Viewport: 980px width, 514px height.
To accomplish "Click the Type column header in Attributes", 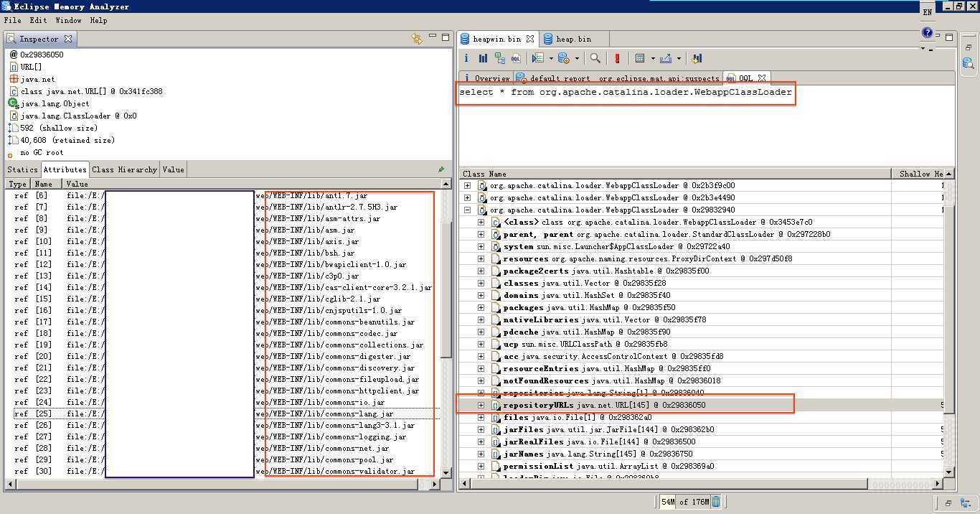I will [18, 184].
